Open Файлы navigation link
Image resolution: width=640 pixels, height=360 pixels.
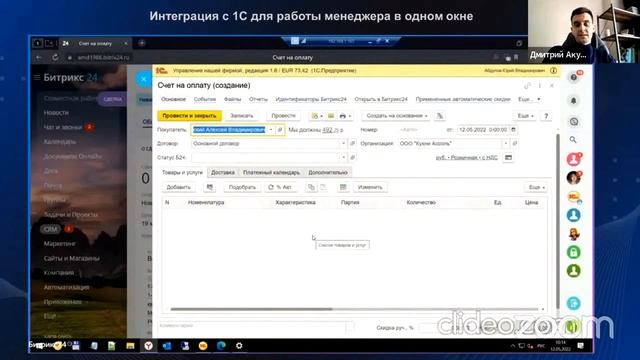pyautogui.click(x=232, y=99)
